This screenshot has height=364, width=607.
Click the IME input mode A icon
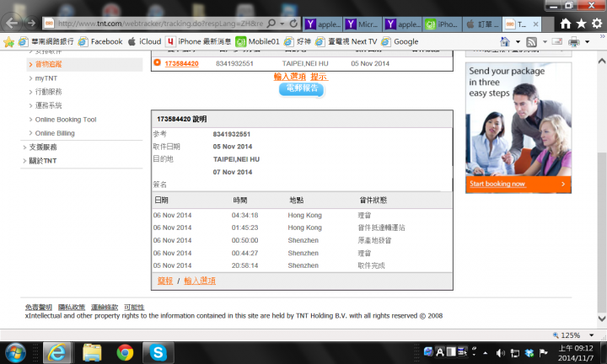click(x=440, y=352)
